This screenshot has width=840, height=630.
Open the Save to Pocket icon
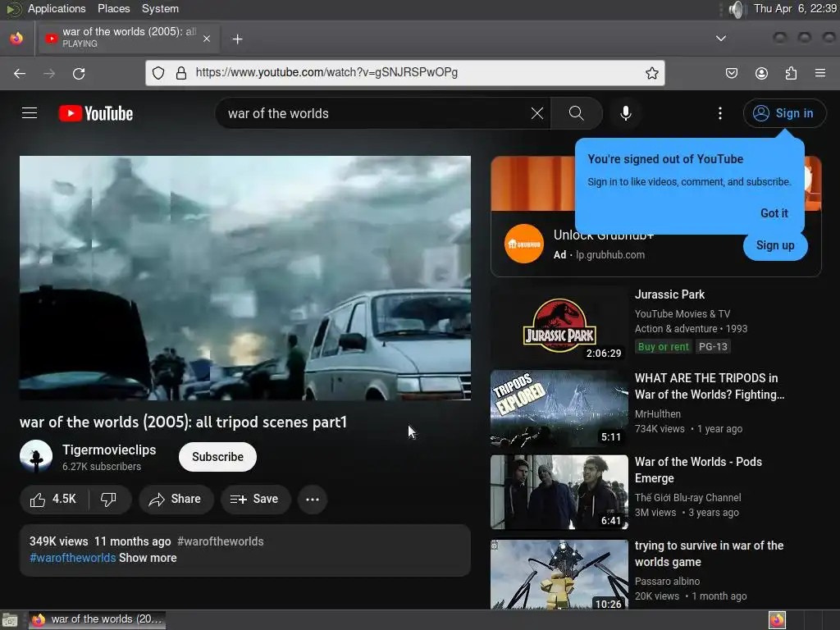[731, 73]
